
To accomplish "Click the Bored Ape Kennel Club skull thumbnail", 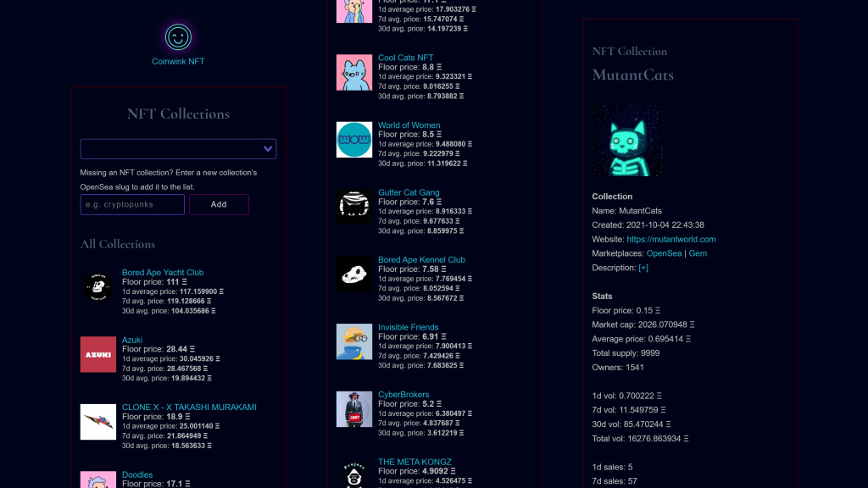I will 354,274.
